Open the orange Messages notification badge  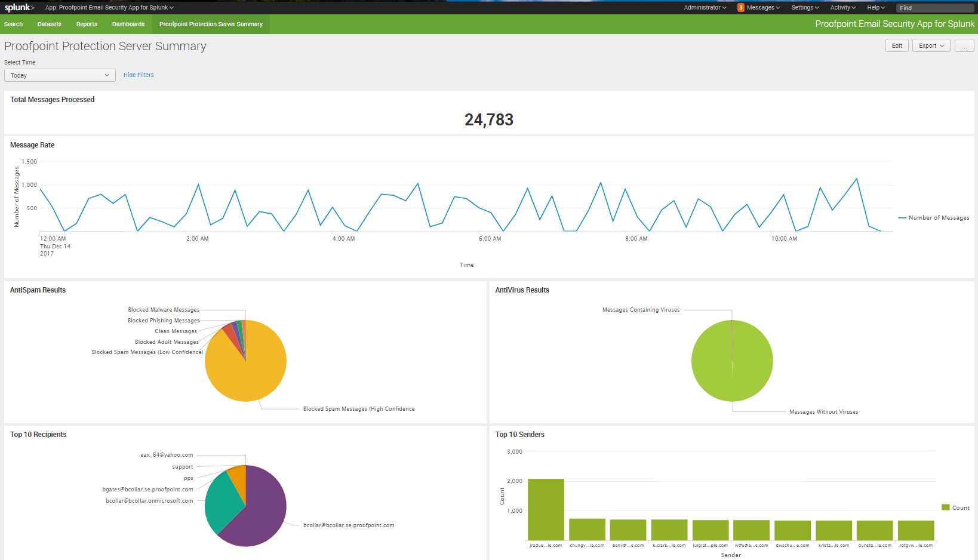740,8
